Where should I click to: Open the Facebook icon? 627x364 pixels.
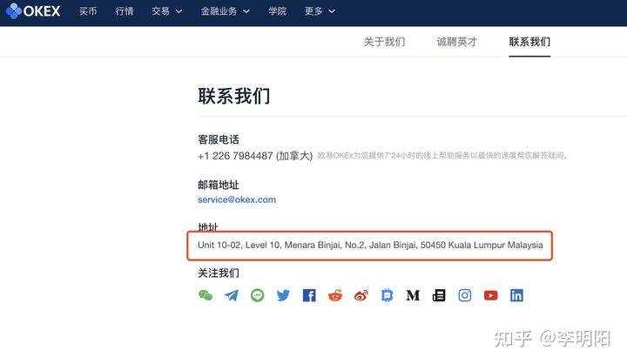click(x=309, y=295)
